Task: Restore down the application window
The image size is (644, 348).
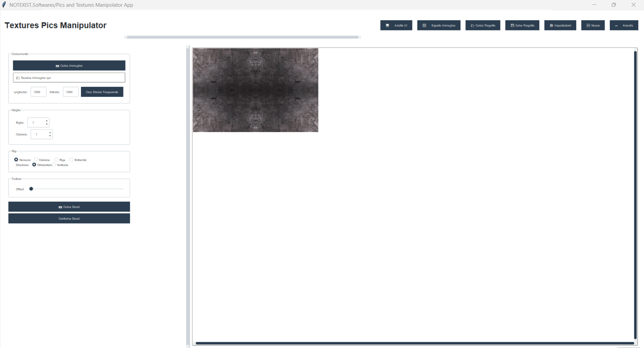Action: tap(614, 5)
